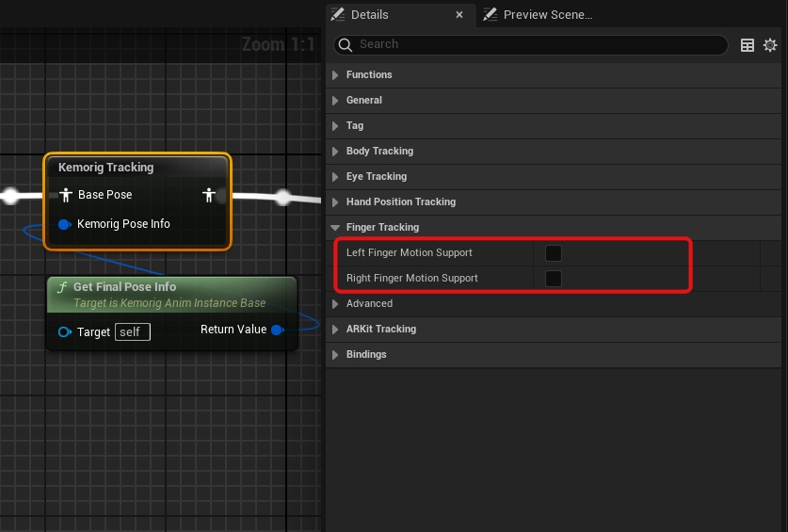Click the Return Value output pin
Screen dimensions: 788x532
277,330
